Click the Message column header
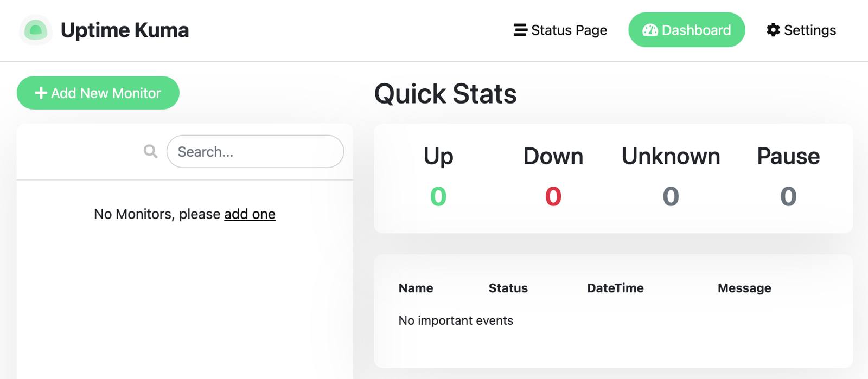This screenshot has width=868, height=379. 744,288
